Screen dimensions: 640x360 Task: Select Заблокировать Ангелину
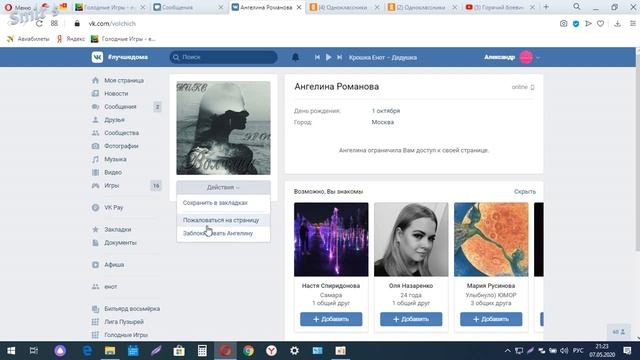[223, 233]
